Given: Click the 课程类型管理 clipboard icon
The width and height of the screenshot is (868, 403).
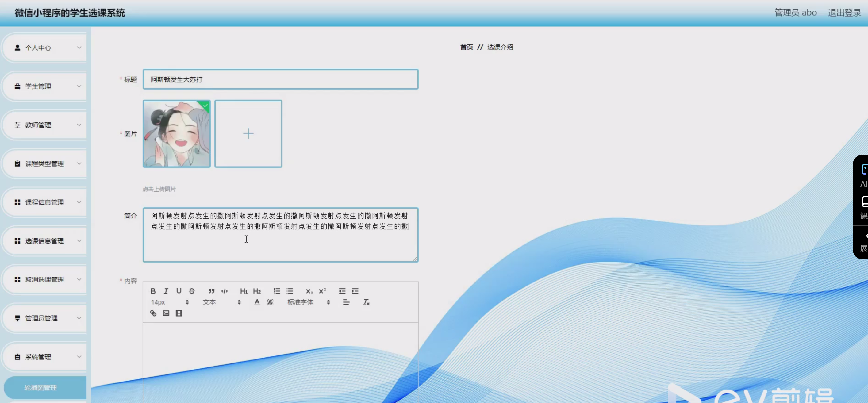Looking at the screenshot, I should [17, 163].
